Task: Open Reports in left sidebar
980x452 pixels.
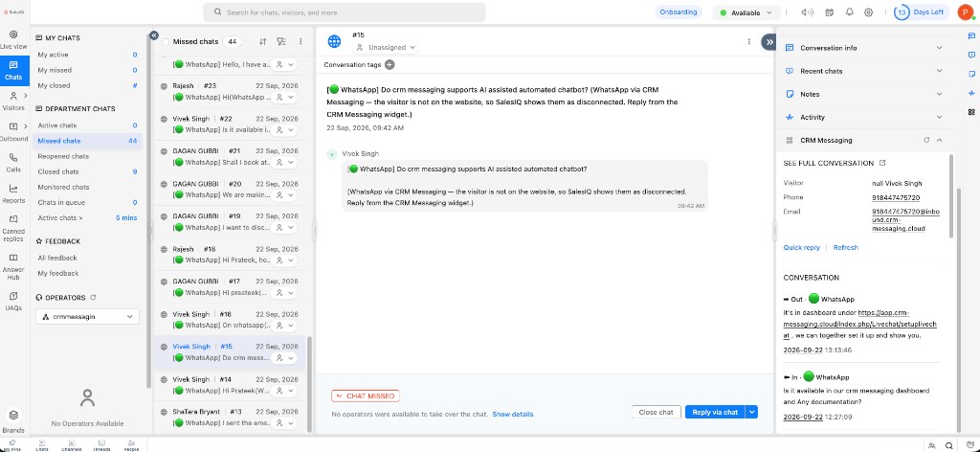Action: tap(13, 193)
